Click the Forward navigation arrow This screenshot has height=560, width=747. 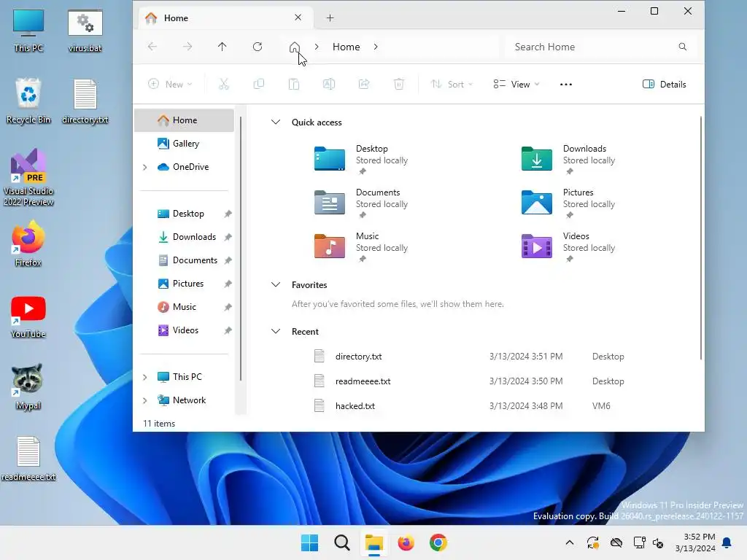(x=187, y=47)
